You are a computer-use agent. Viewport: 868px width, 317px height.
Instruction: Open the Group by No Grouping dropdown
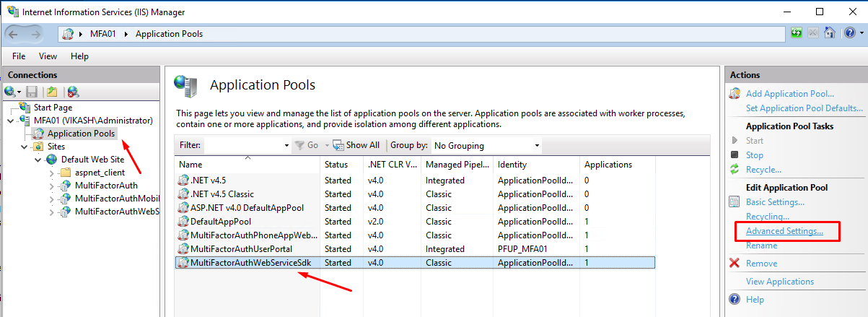[x=536, y=146]
